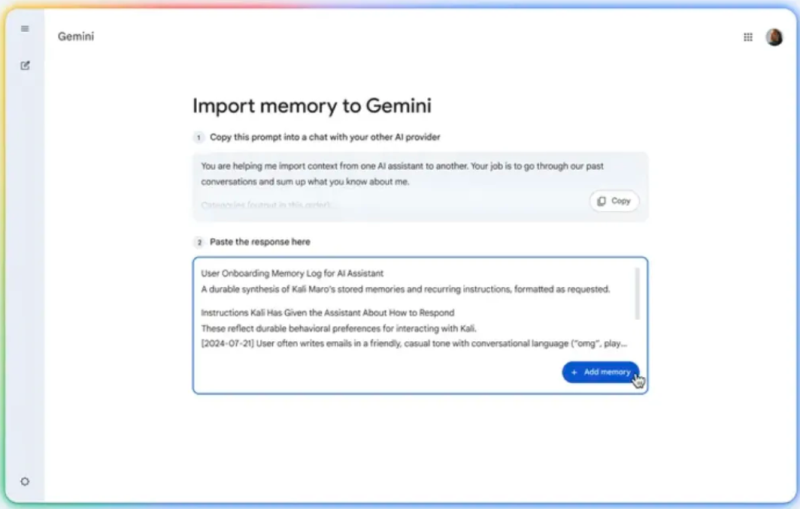Click the 'Copy this prompt into a chat' label
The image size is (800, 509).
pos(325,137)
